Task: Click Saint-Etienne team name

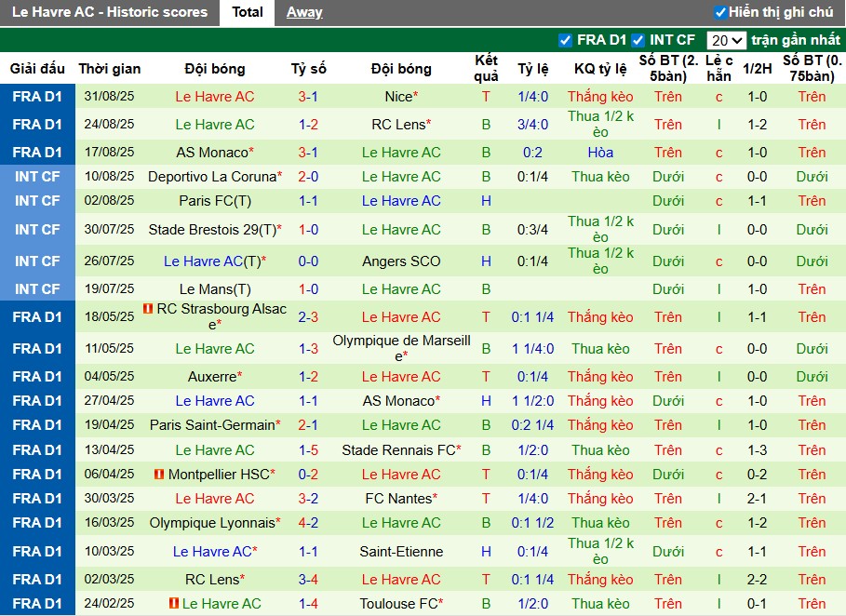Action: click(x=401, y=552)
